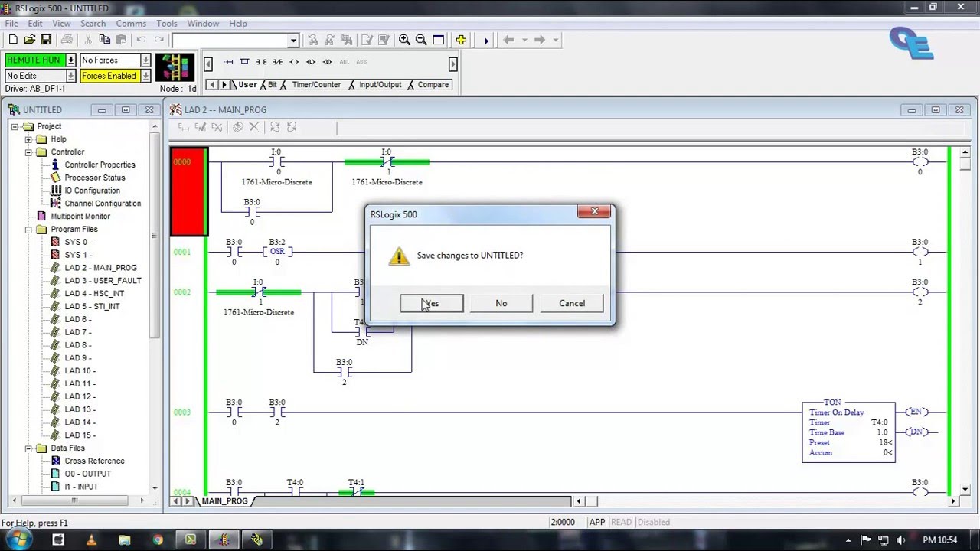Insert an examine-if-closed contact instruction
The width and height of the screenshot is (980, 551).
(x=261, y=62)
